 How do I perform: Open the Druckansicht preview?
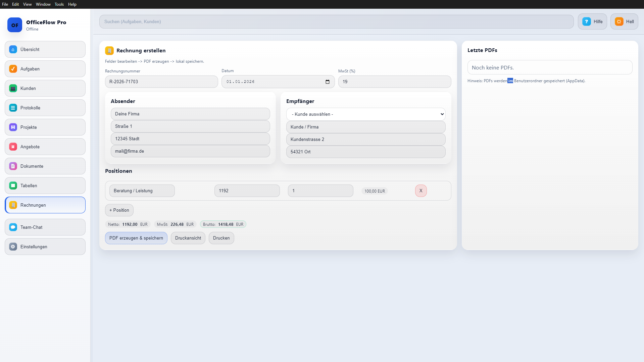pos(188,238)
